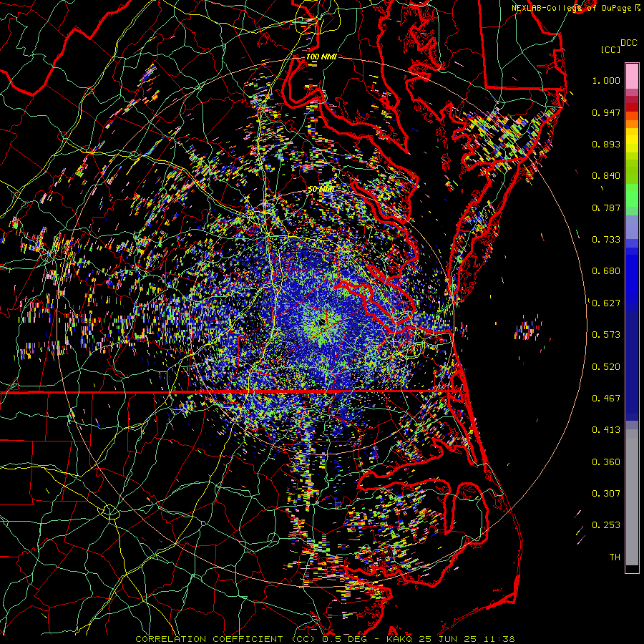Viewport: 644px width, 644px height.
Task: Click the 0.893 color scale value
Action: tap(606, 144)
